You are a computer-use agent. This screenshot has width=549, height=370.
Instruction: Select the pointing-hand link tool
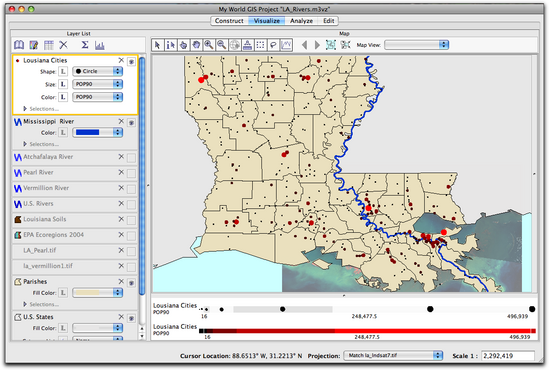point(183,45)
